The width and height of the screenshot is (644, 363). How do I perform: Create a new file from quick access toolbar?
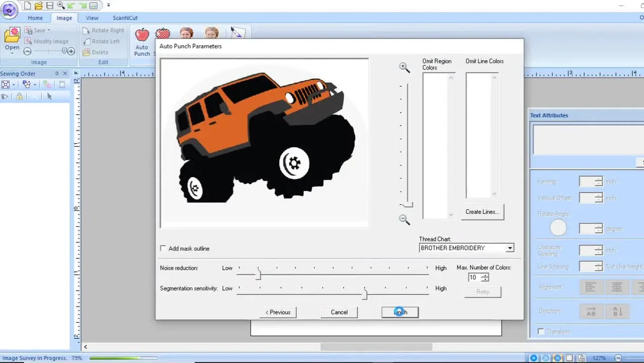click(26, 5)
